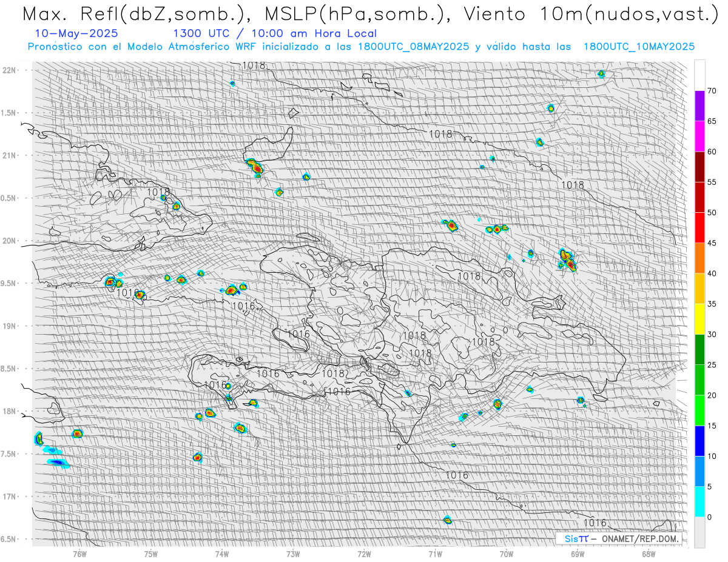The width and height of the screenshot is (728, 562).
Task: Select the date text '10-May-2025'
Action: (77, 33)
